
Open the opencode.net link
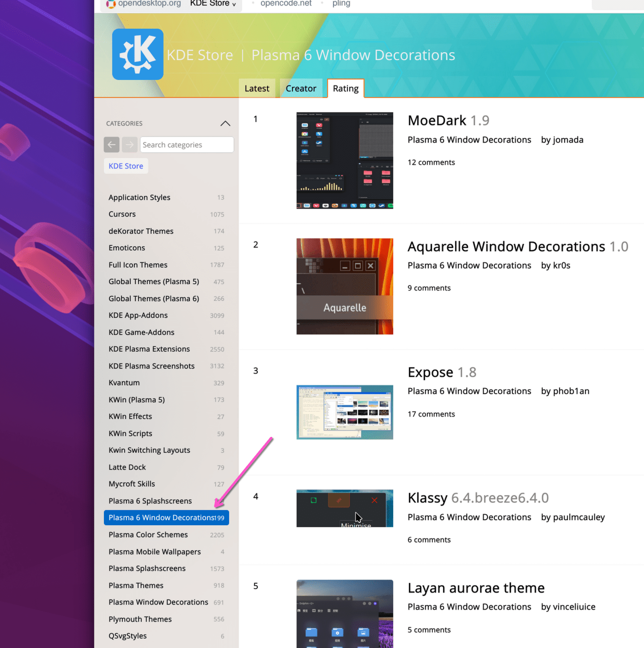pyautogui.click(x=286, y=4)
